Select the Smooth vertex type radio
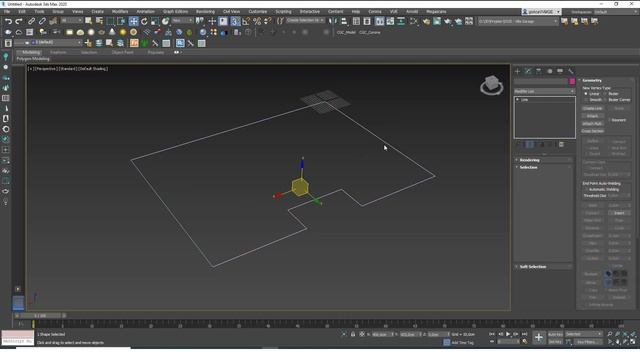This screenshot has height=360, width=640. click(x=586, y=100)
